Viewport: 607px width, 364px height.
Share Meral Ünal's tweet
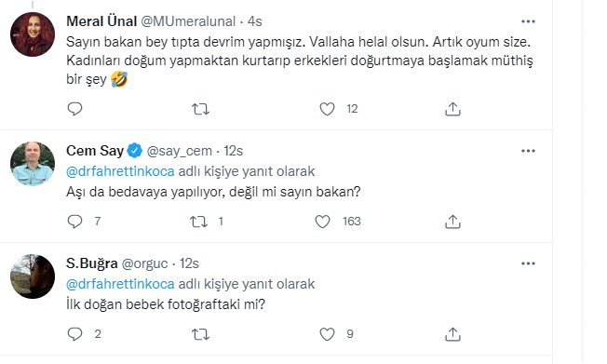pos(452,109)
